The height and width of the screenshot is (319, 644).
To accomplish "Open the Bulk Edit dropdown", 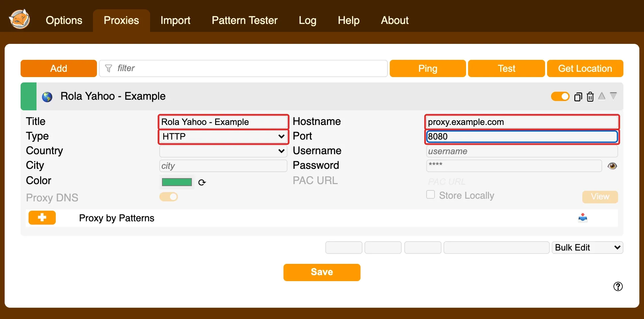I will (x=588, y=248).
